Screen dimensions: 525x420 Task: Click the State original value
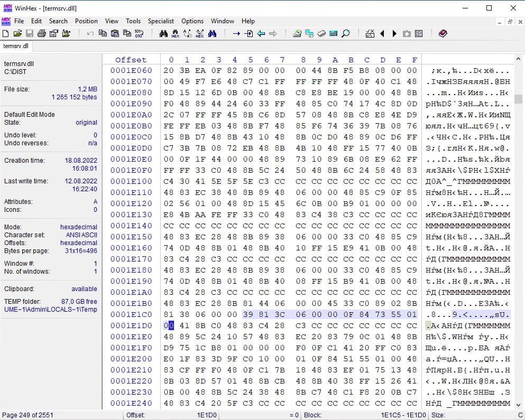[86, 123]
